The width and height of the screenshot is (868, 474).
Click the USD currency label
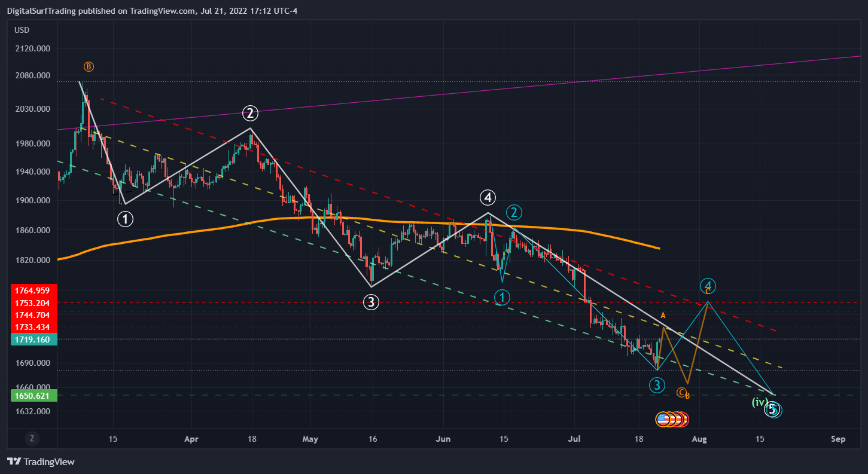(x=22, y=30)
